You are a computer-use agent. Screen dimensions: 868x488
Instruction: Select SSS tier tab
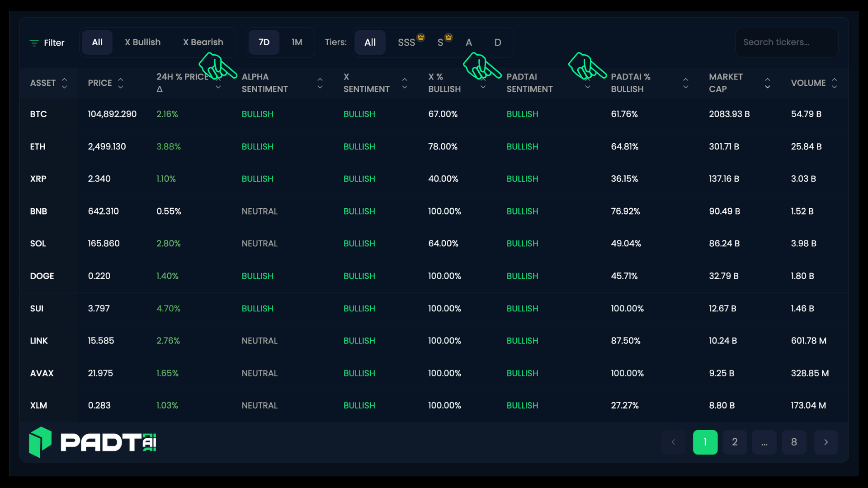(406, 42)
